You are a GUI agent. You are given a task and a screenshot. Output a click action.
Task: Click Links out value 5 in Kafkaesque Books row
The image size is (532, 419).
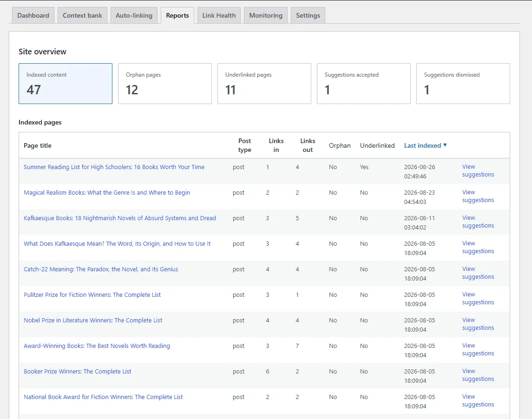[297, 218]
